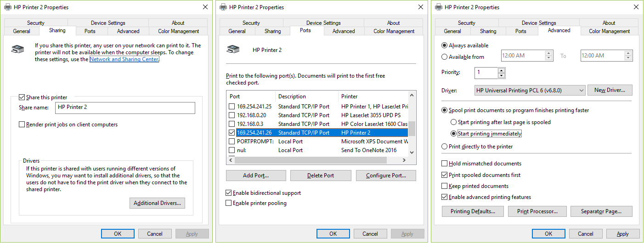
Task: Select Available from radio button
Action: [x=444, y=57]
